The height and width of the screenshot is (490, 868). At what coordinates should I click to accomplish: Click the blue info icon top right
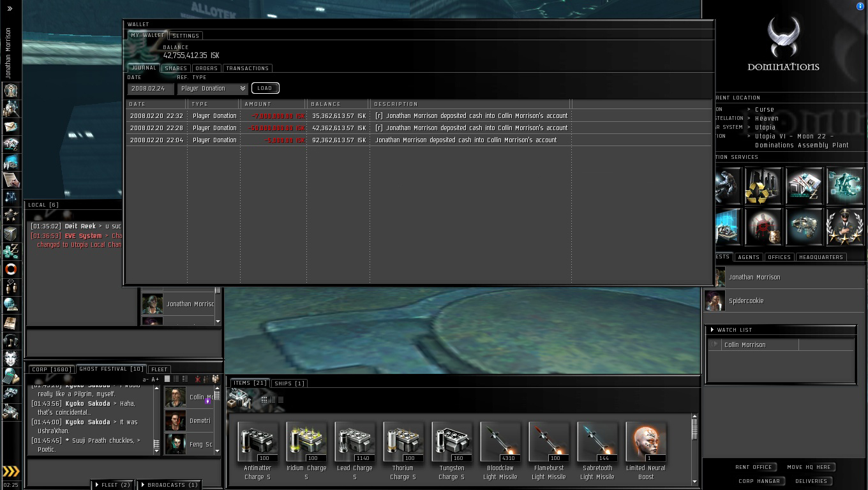pyautogui.click(x=860, y=6)
